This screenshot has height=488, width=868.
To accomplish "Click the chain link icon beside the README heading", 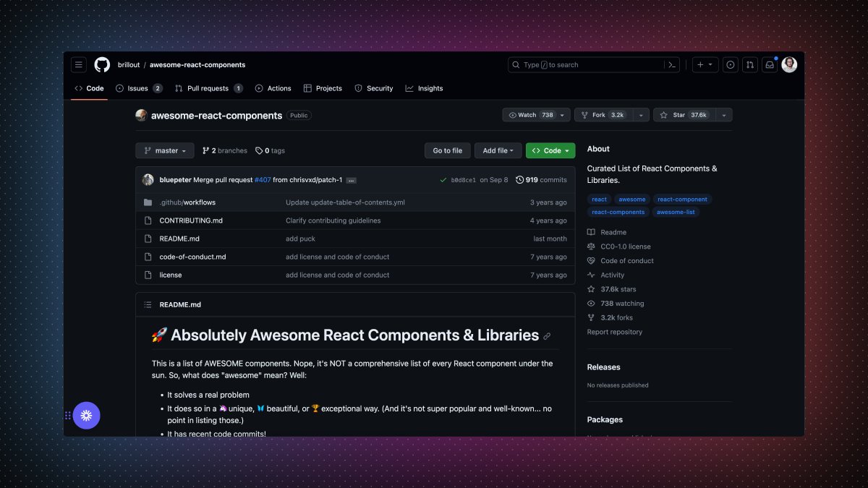I will tap(548, 335).
